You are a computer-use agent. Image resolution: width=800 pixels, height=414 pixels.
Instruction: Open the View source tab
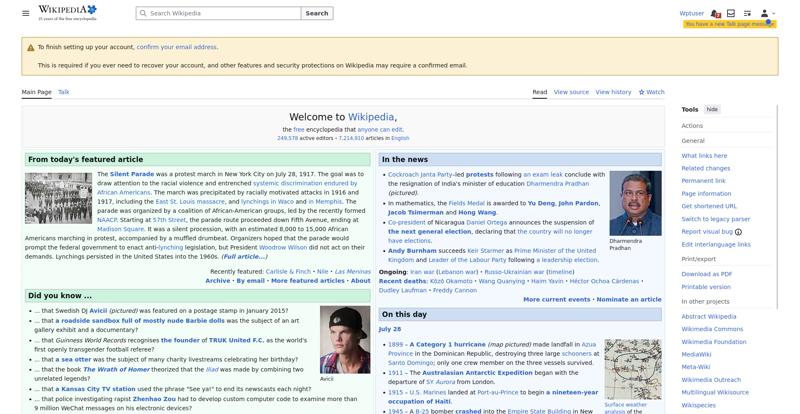point(571,92)
